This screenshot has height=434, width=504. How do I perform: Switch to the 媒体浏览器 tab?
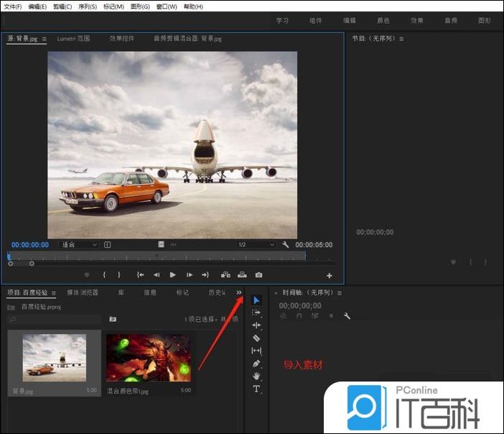click(x=83, y=292)
